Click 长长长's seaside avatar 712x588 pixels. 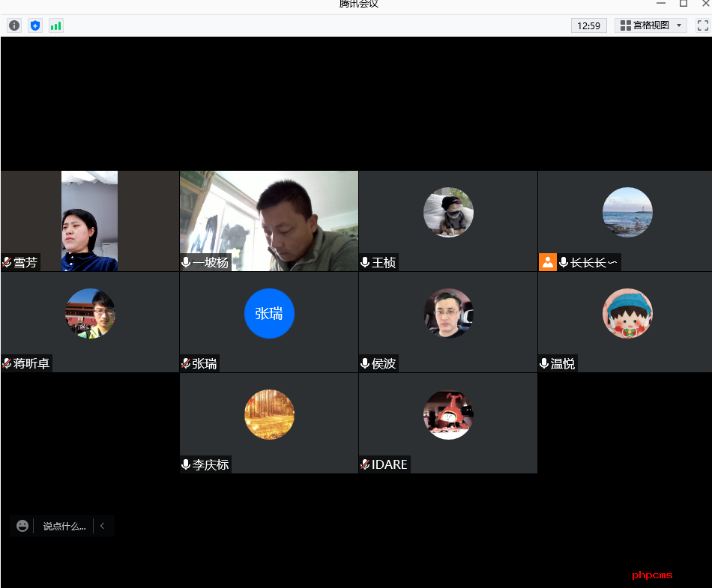point(627,212)
